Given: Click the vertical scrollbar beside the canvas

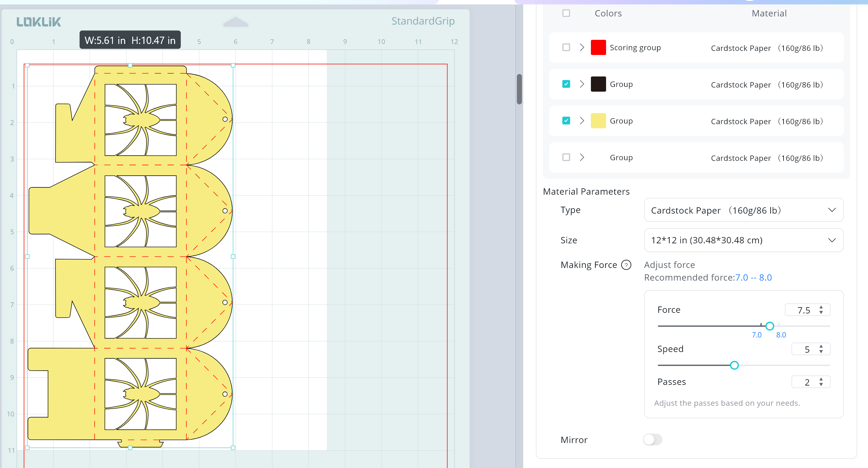Looking at the screenshot, I should (x=519, y=89).
